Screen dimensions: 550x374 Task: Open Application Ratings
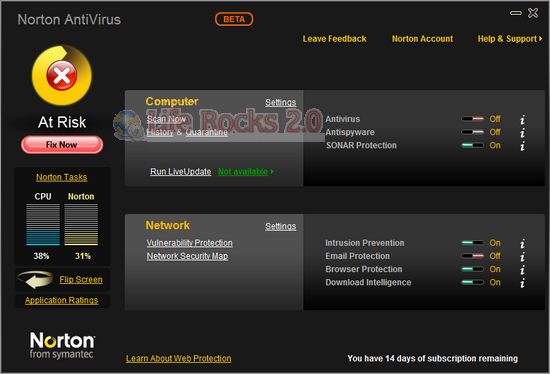coord(62,300)
